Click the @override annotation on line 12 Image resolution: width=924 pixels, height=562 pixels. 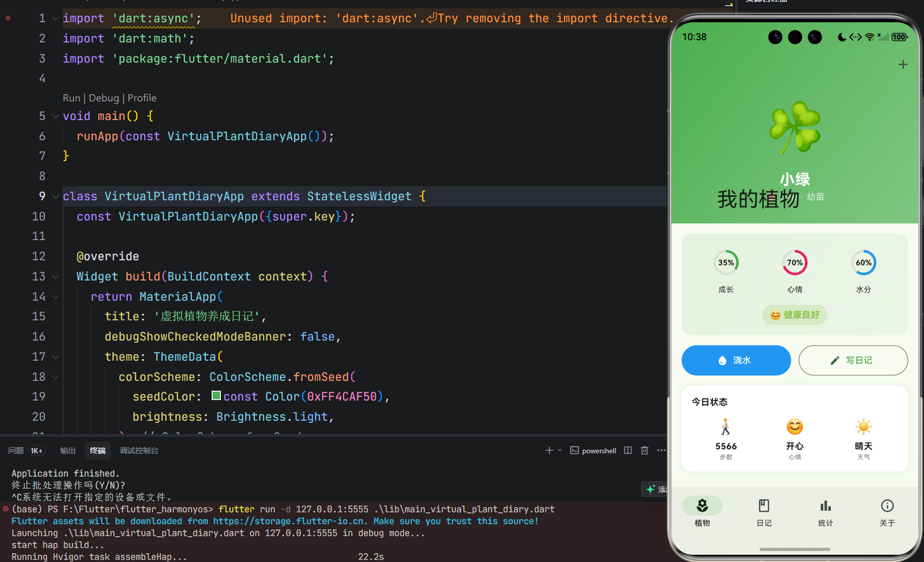pos(108,257)
